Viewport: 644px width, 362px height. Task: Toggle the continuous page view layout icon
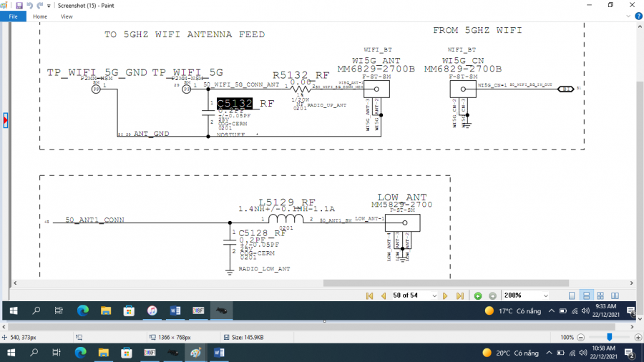click(x=586, y=295)
